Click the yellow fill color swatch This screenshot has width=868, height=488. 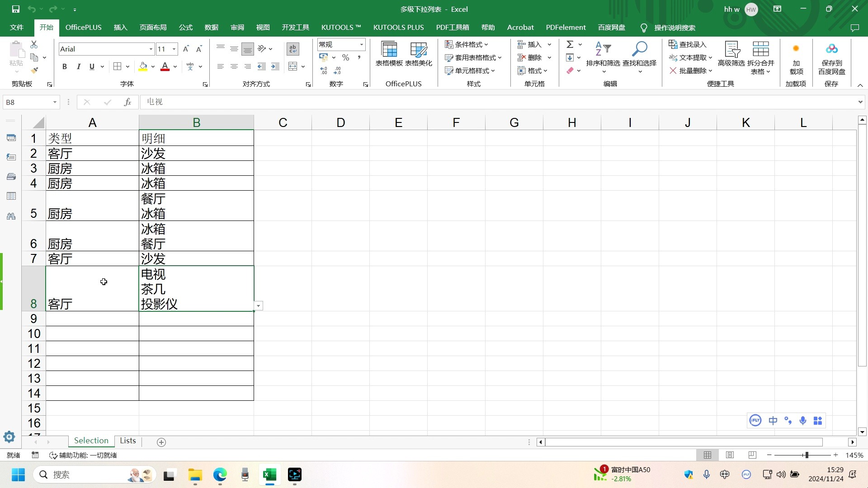pyautogui.click(x=143, y=67)
